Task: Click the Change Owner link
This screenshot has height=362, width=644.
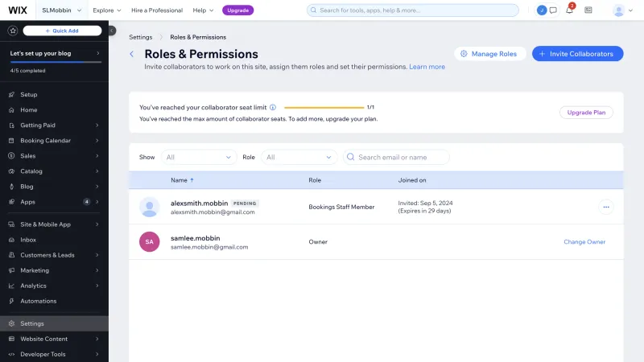Action: coord(584,242)
